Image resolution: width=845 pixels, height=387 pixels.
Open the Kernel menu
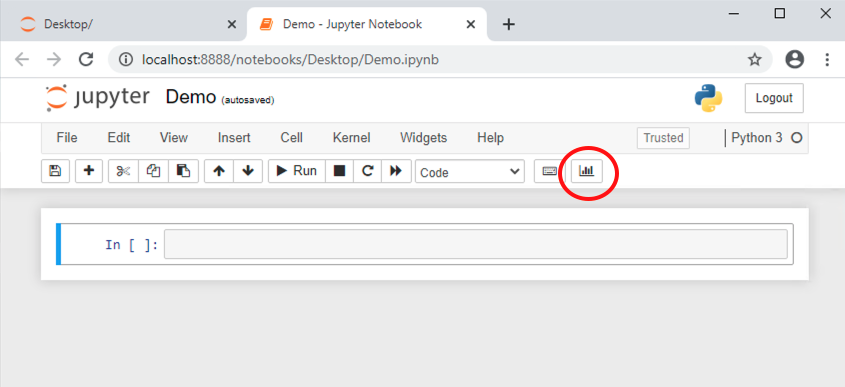coord(351,138)
